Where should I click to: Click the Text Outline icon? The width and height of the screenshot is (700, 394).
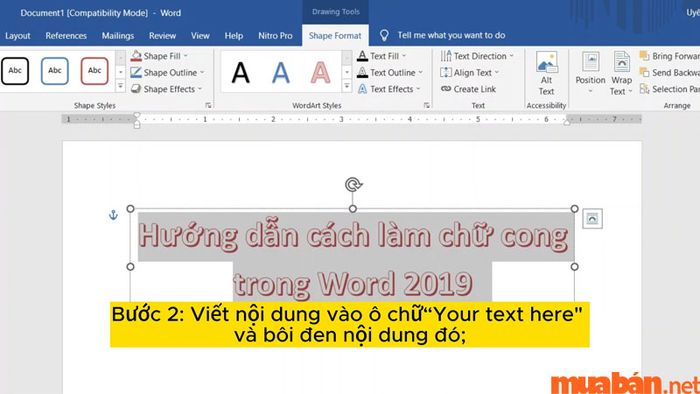pos(362,72)
